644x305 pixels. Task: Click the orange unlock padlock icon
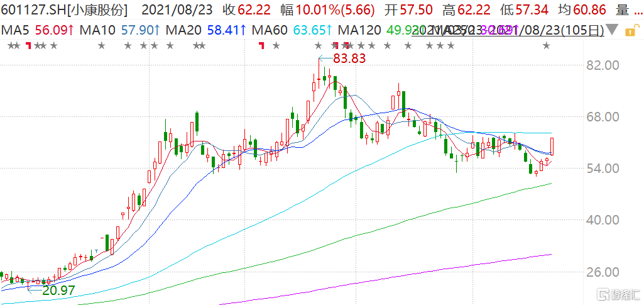[631, 30]
